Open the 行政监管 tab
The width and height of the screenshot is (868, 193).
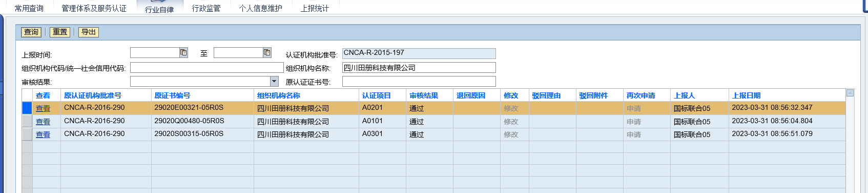[206, 8]
